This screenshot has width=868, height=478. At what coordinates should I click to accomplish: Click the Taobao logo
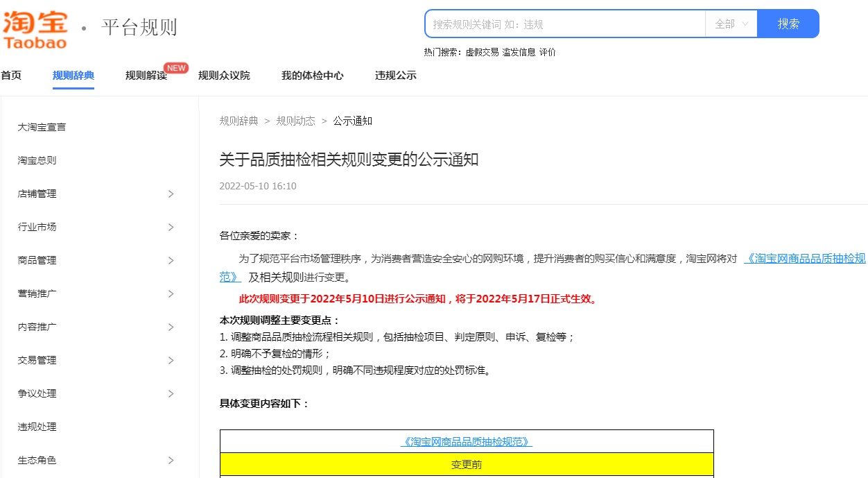pyautogui.click(x=35, y=29)
